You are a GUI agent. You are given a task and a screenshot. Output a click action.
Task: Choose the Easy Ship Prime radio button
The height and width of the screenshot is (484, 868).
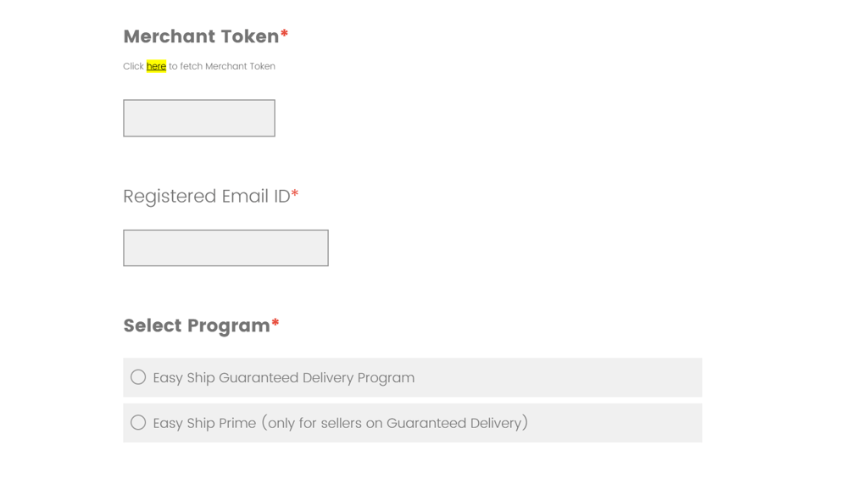point(138,422)
